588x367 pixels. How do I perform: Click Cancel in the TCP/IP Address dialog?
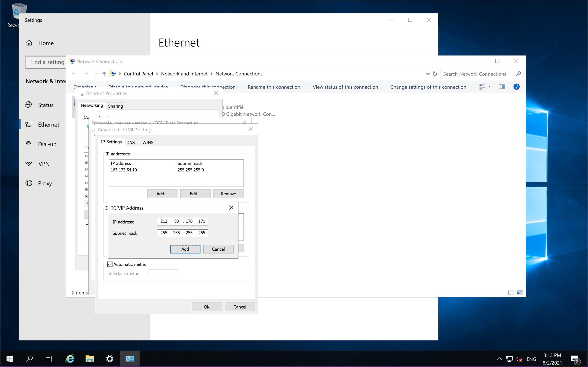(x=218, y=249)
